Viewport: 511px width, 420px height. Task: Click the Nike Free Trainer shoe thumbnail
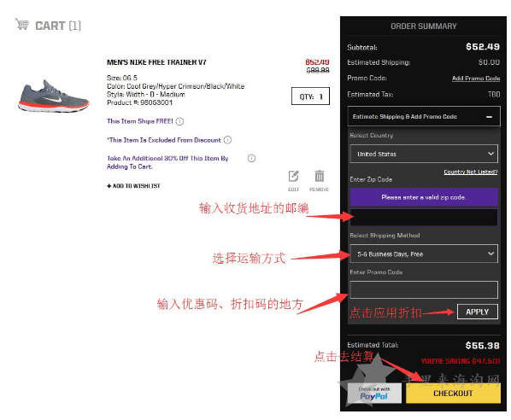[54, 96]
